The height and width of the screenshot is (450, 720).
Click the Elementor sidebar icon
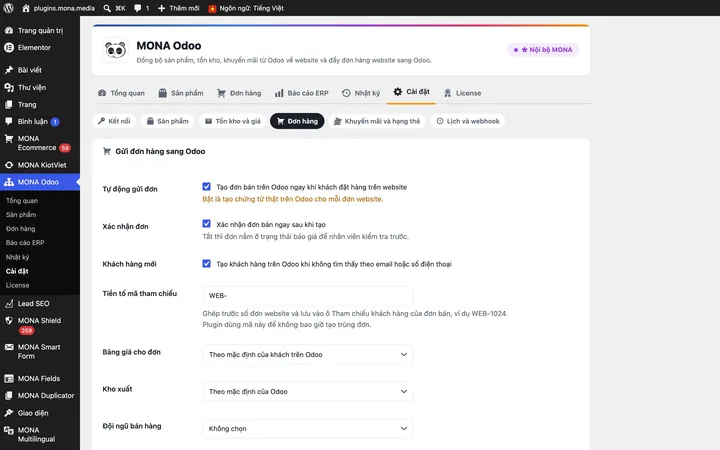pos(9,47)
